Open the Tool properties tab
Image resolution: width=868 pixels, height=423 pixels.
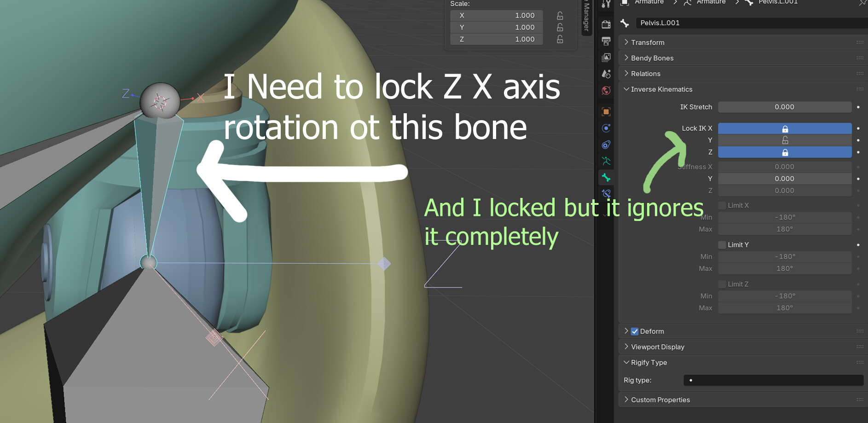click(x=606, y=5)
